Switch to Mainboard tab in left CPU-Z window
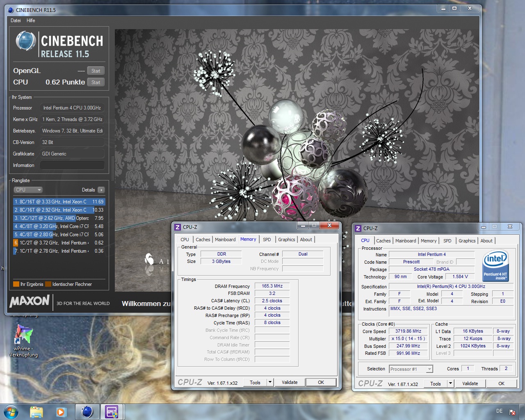525x420 pixels. (225, 240)
